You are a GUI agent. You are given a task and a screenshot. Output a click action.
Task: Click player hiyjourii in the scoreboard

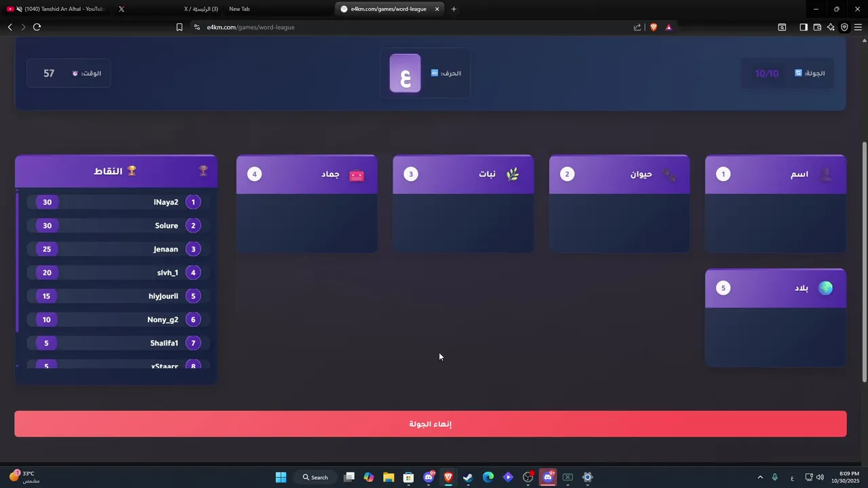(118, 296)
